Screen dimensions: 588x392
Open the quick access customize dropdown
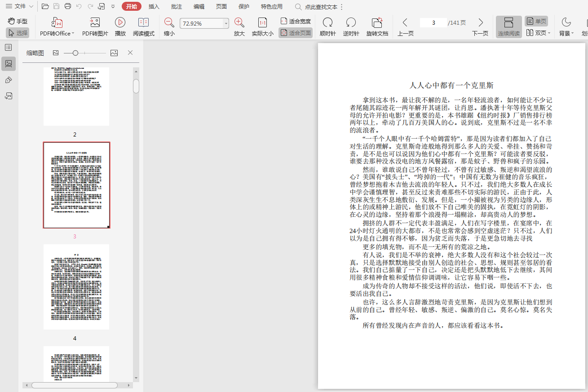(113, 6)
